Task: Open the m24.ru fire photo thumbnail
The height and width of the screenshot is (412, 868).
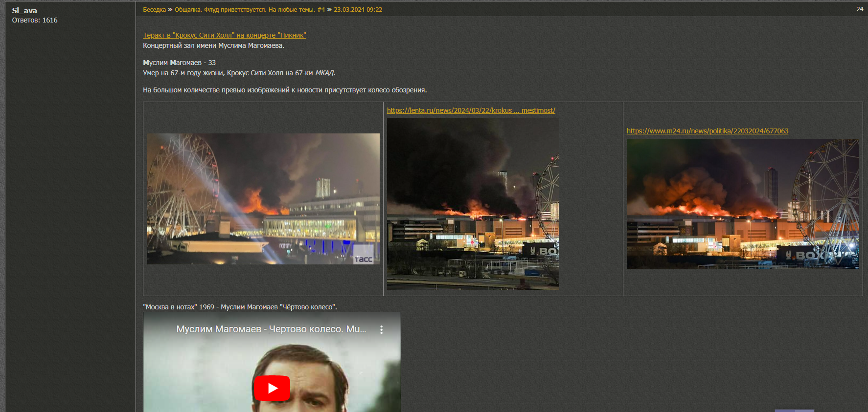Action: [743, 204]
